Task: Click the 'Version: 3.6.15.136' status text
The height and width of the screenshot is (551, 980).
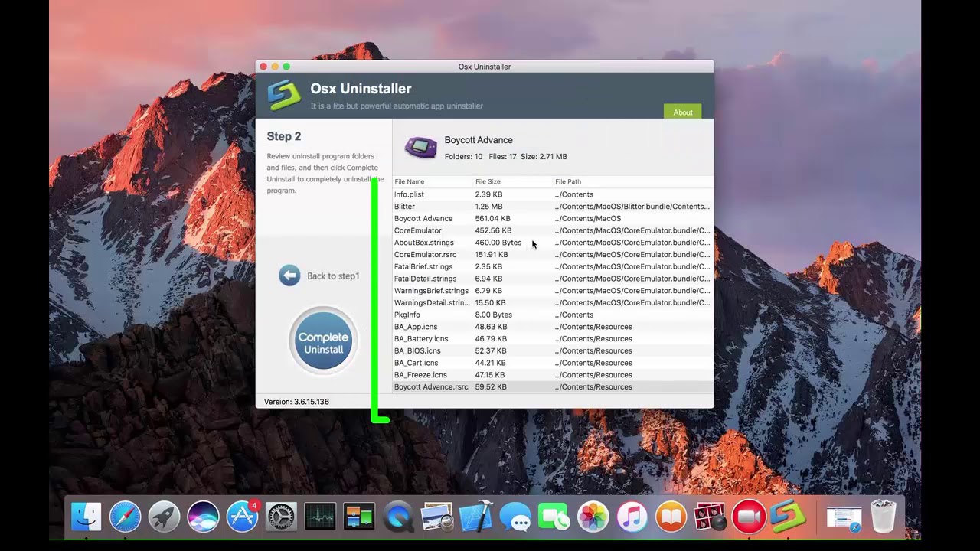Action: [x=296, y=402]
